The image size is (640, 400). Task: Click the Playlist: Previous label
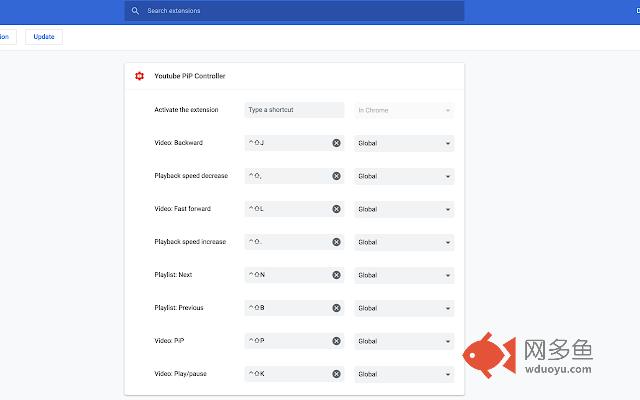point(179,308)
